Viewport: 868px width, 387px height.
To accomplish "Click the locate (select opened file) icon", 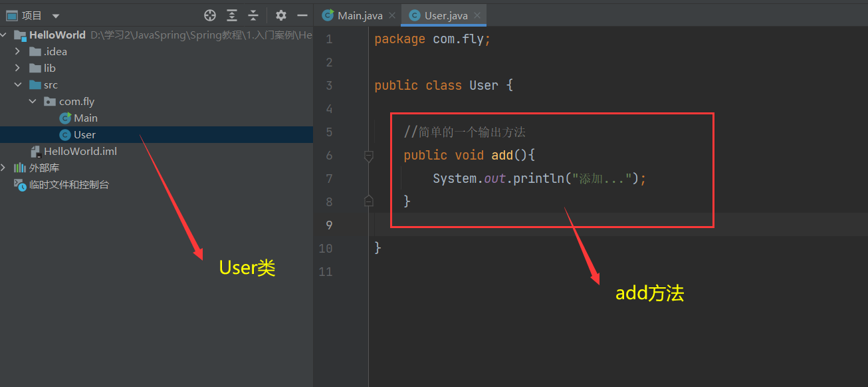I will tap(210, 15).
